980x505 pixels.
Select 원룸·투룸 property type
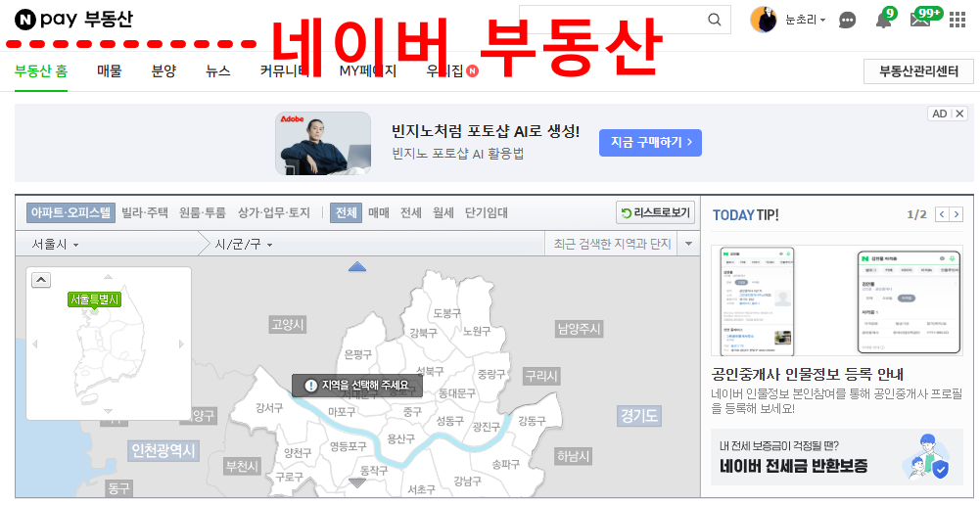203,212
